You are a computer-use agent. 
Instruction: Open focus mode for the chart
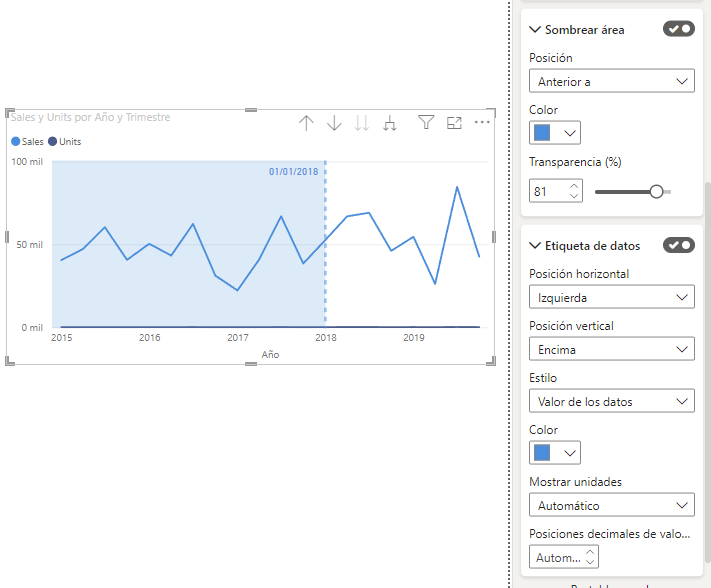click(x=454, y=123)
